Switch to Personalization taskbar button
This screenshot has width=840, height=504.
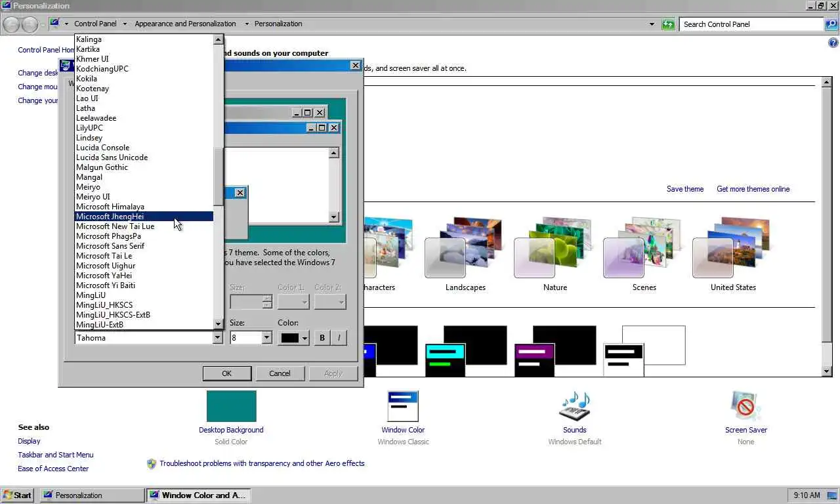(x=93, y=495)
